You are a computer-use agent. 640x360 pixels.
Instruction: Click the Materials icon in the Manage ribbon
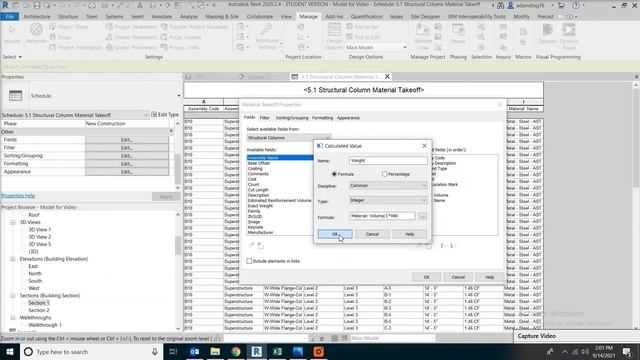(36, 29)
